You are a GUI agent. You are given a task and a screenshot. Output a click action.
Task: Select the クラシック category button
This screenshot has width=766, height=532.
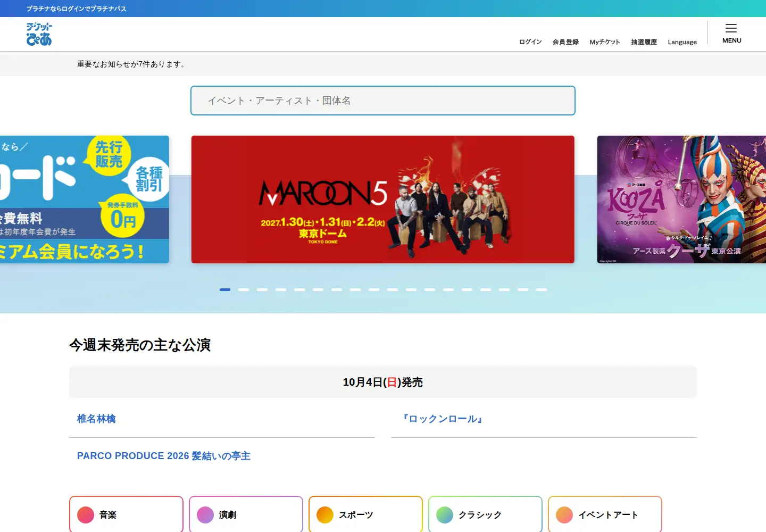pyautogui.click(x=485, y=514)
